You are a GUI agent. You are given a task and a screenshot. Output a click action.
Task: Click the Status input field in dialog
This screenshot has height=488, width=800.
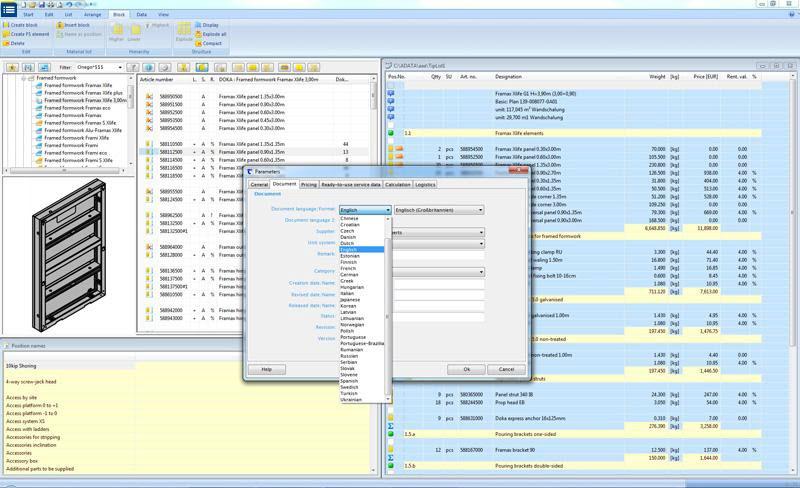click(x=437, y=317)
